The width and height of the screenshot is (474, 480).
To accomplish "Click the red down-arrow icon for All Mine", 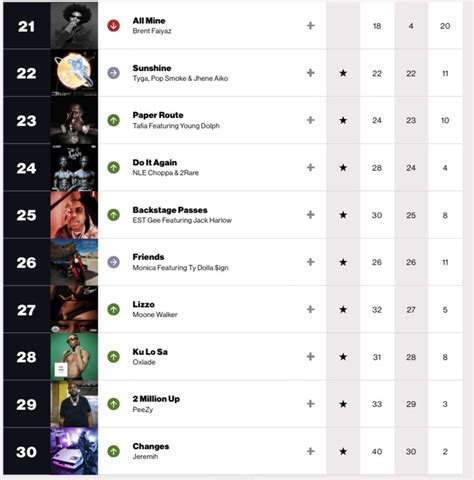I will [x=113, y=26].
